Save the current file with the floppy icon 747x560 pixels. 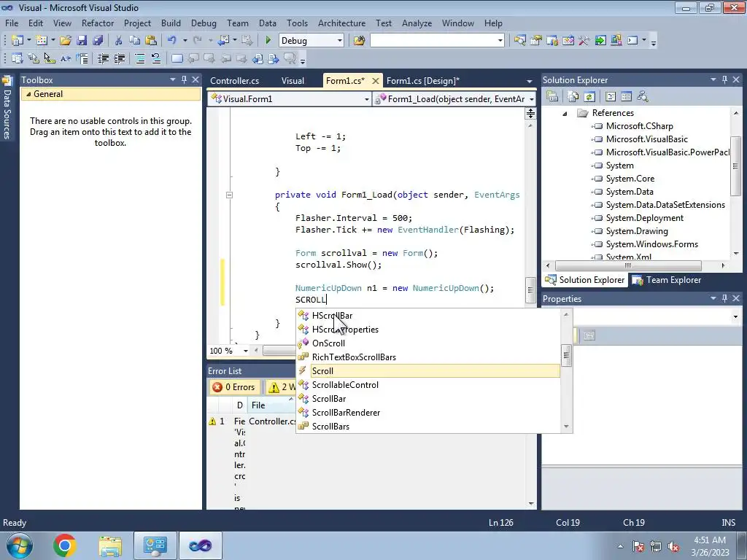(x=82, y=41)
